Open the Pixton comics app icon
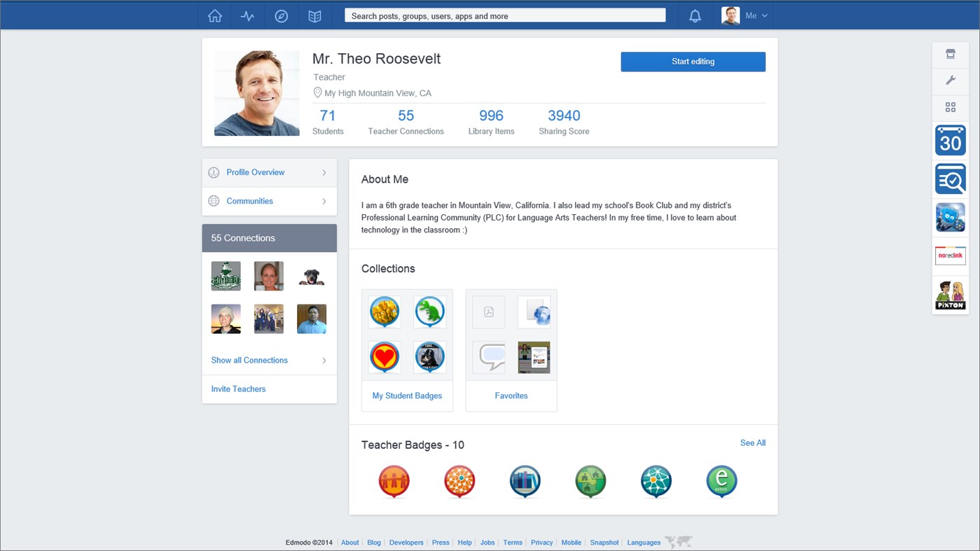 950,294
